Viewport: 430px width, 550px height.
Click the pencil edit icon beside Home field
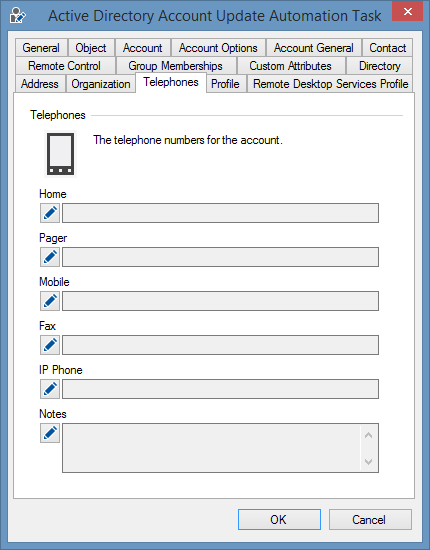tap(50, 213)
